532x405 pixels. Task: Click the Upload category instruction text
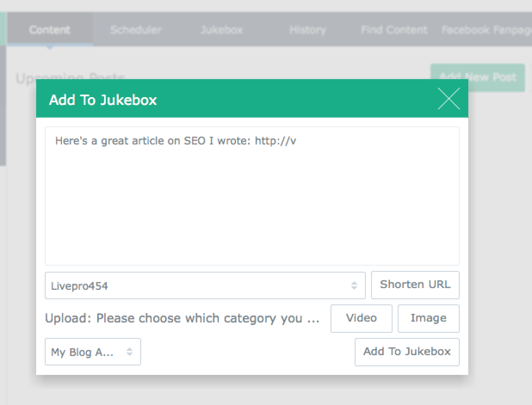click(182, 319)
